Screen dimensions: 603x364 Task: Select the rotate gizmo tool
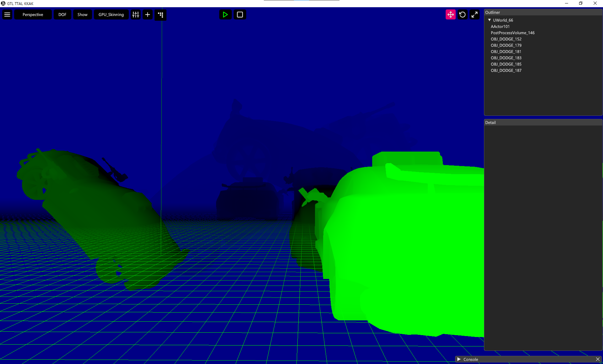(x=462, y=15)
